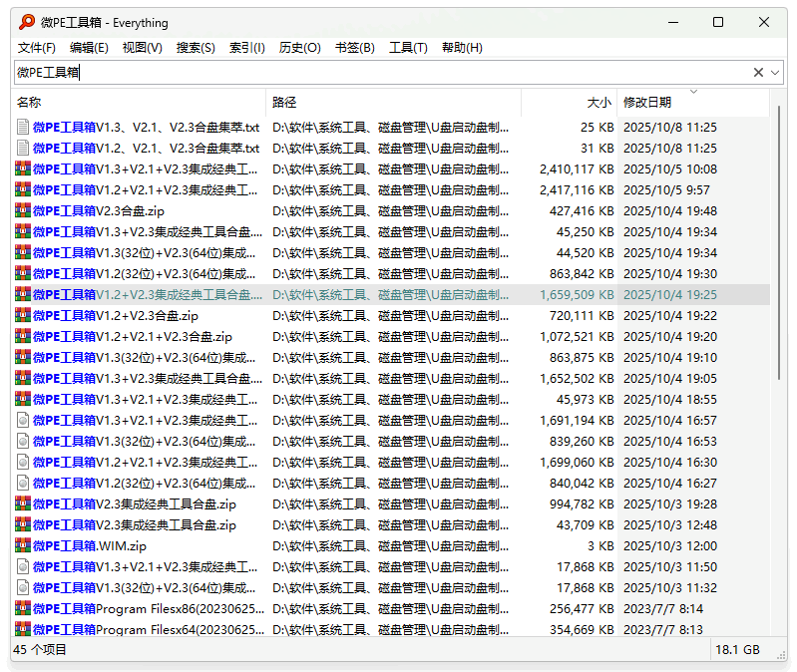Click the 18.1 GB total size in status bar
797x672 pixels.
point(737,650)
